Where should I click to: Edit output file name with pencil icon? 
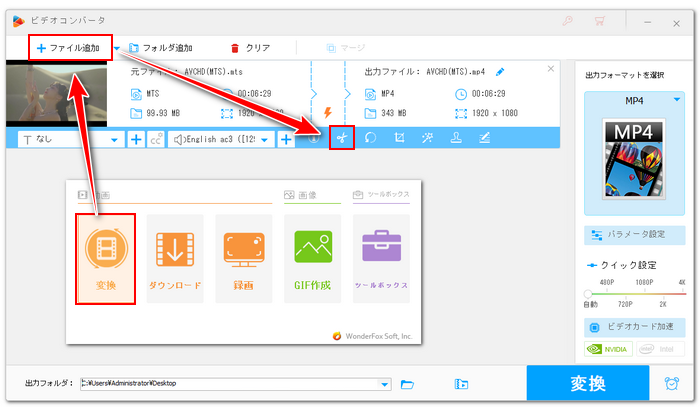point(500,71)
